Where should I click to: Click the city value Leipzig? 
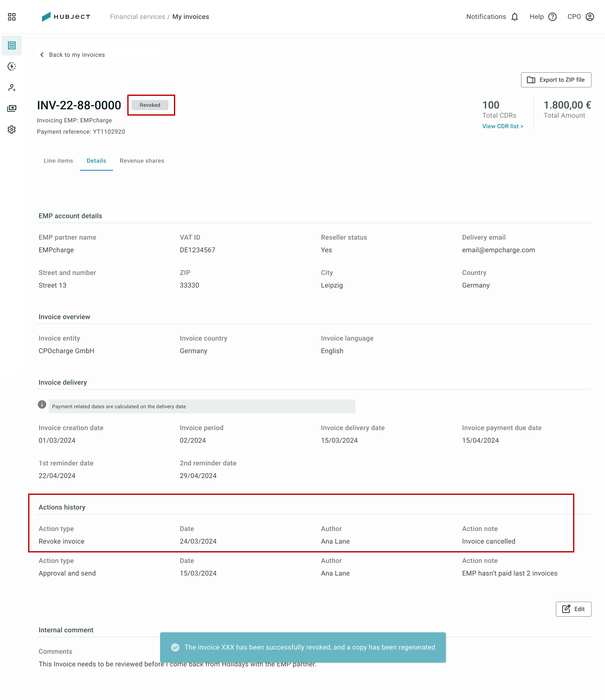(x=332, y=285)
